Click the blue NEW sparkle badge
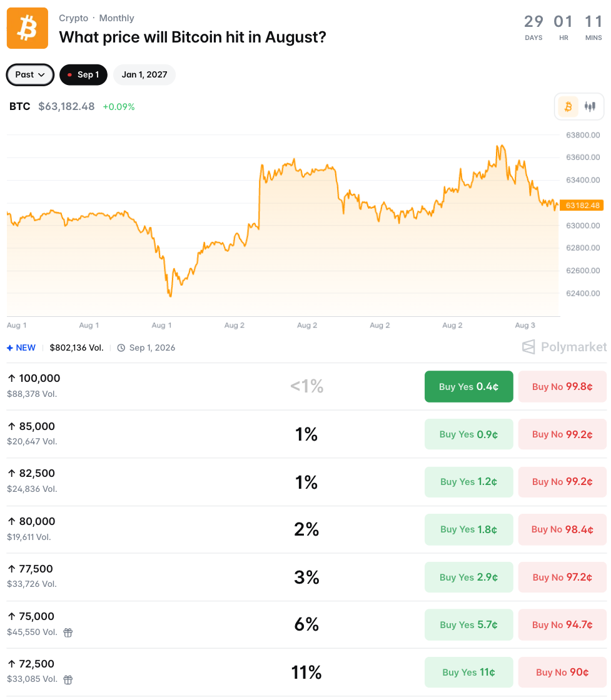611x700 pixels. (21, 347)
